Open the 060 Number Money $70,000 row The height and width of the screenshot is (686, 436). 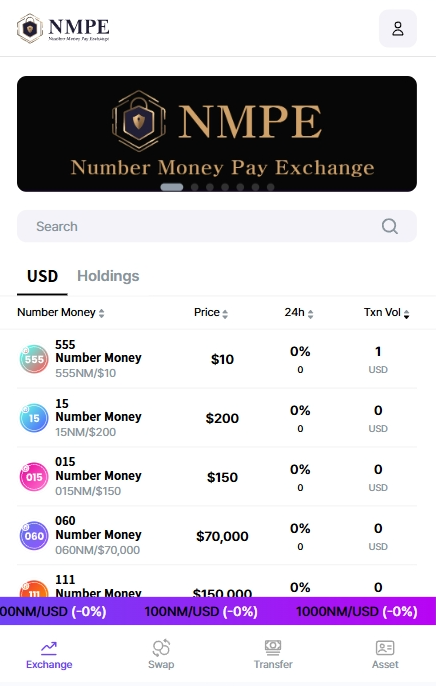[217, 536]
